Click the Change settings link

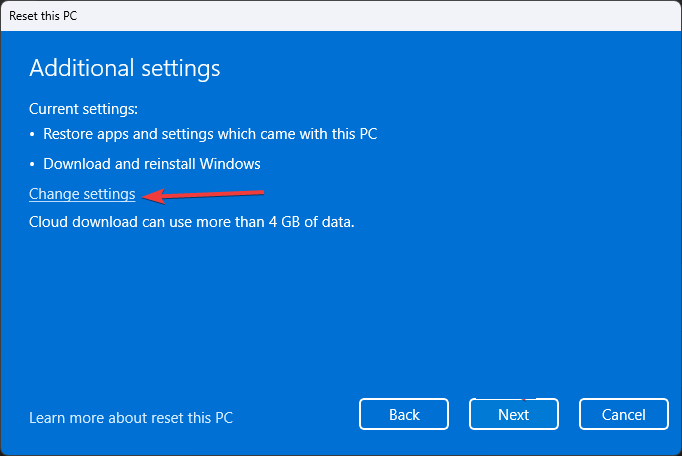point(82,194)
